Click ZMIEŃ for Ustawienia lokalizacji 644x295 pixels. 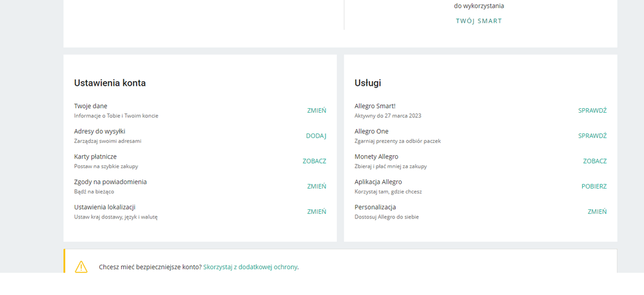tap(316, 211)
